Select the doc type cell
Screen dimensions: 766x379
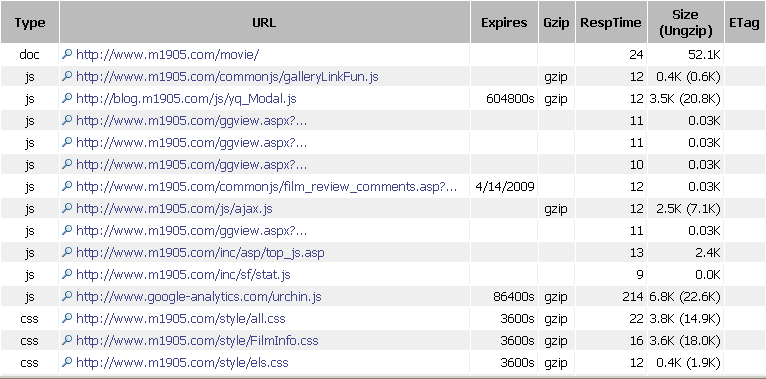coord(30,55)
